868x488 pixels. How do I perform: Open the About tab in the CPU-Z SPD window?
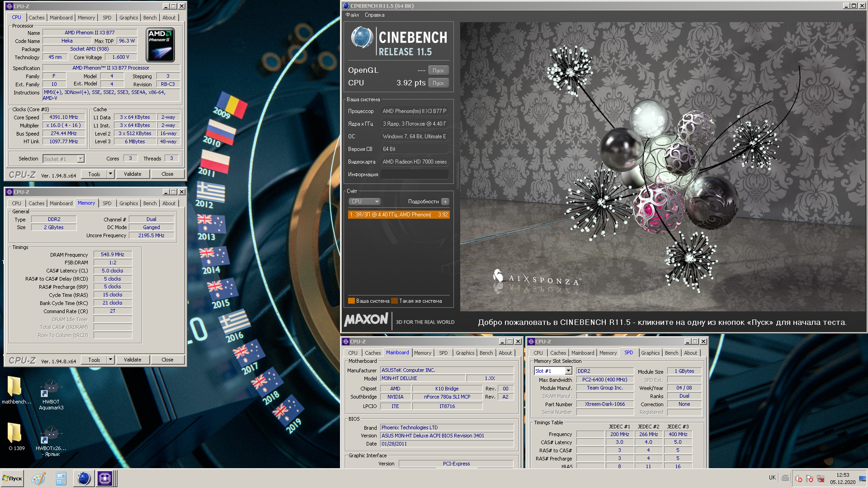(x=691, y=353)
